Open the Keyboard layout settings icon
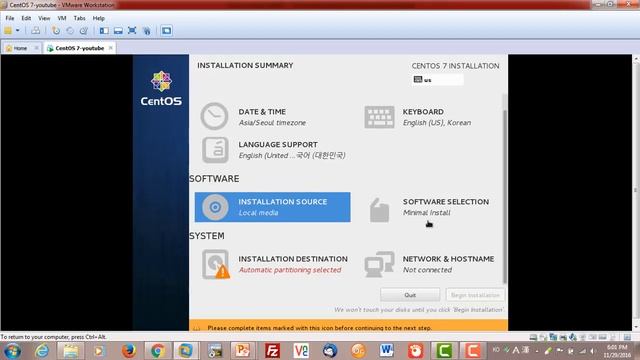The height and width of the screenshot is (360, 640). [x=379, y=117]
